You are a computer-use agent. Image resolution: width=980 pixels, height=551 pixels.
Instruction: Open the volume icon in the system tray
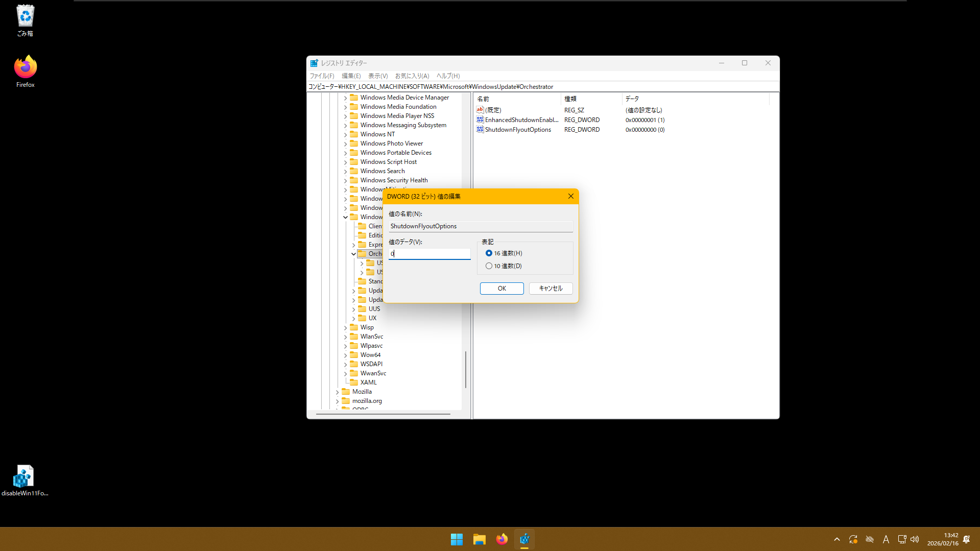click(x=915, y=539)
